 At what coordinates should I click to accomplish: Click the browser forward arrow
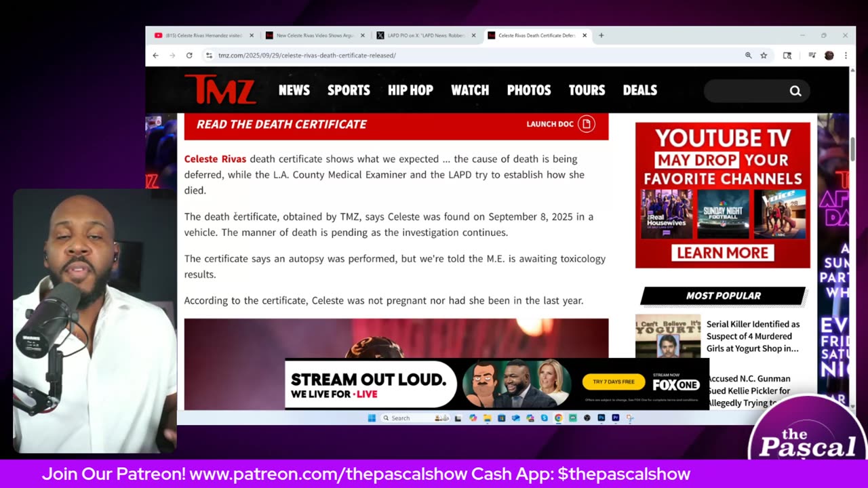(172, 56)
